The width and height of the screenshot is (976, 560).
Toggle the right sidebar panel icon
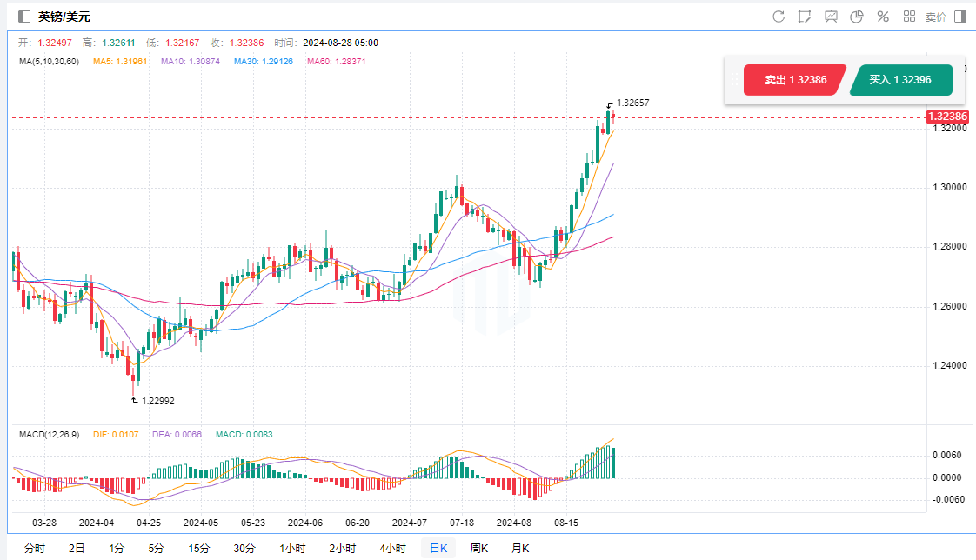coord(959,17)
